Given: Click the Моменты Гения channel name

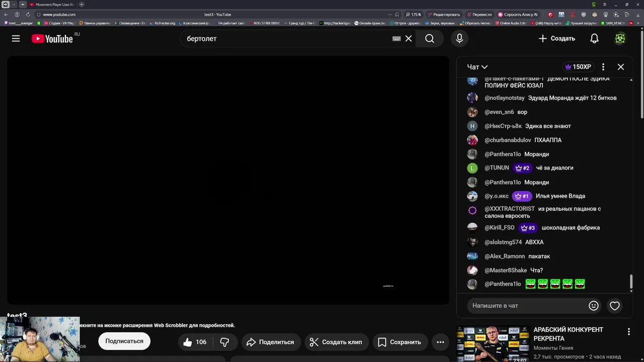Looking at the screenshot, I should 553,348.
